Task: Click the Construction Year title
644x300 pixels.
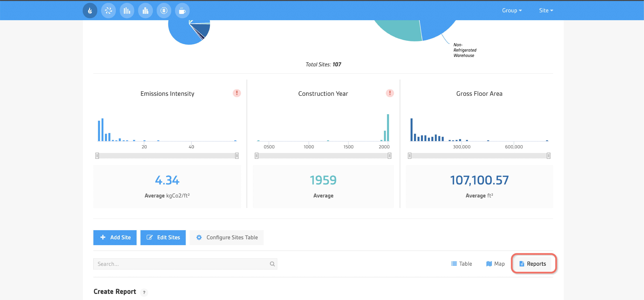Action: click(323, 94)
